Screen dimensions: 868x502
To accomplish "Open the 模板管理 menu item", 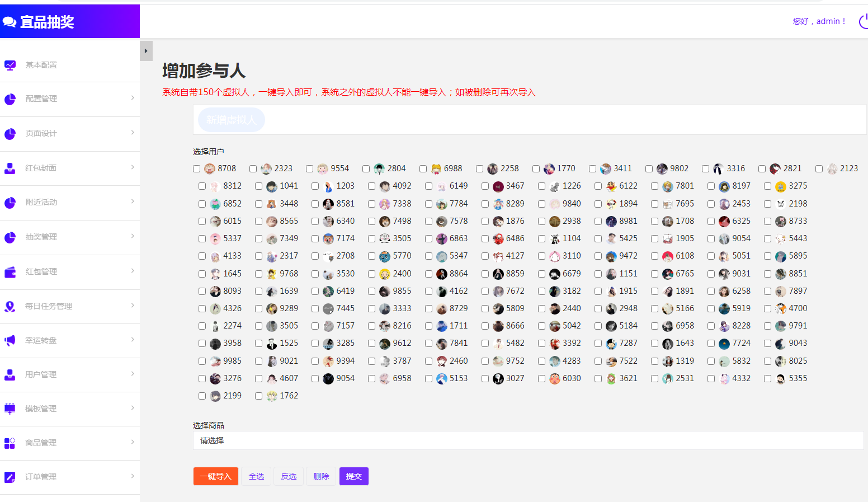I will (x=70, y=409).
